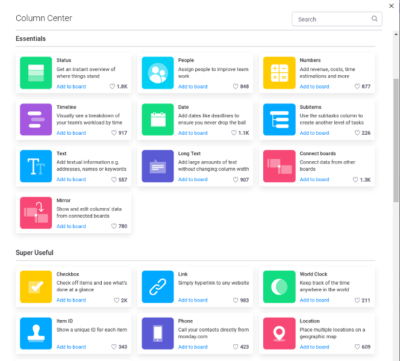Select the Item ID stamp icon
This screenshot has height=361, width=400.
[36, 334]
